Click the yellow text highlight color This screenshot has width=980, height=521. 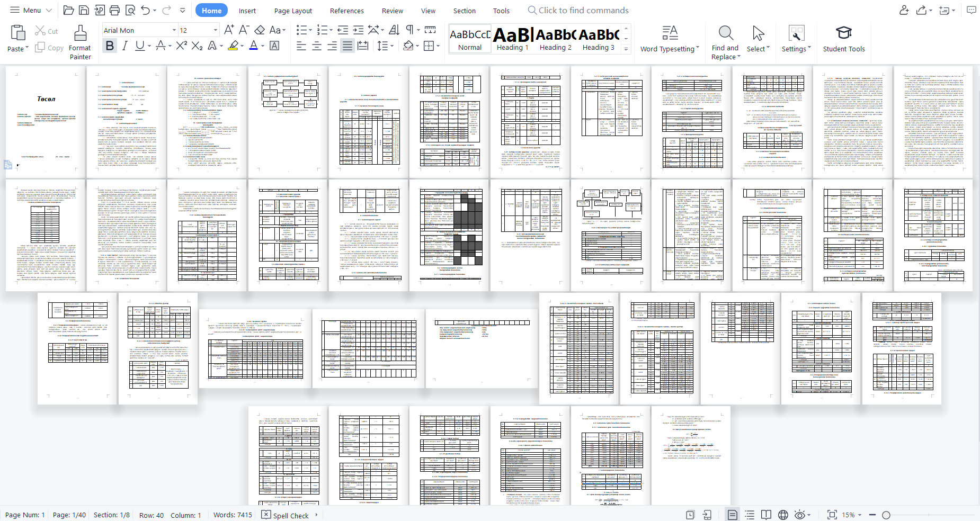point(233,46)
